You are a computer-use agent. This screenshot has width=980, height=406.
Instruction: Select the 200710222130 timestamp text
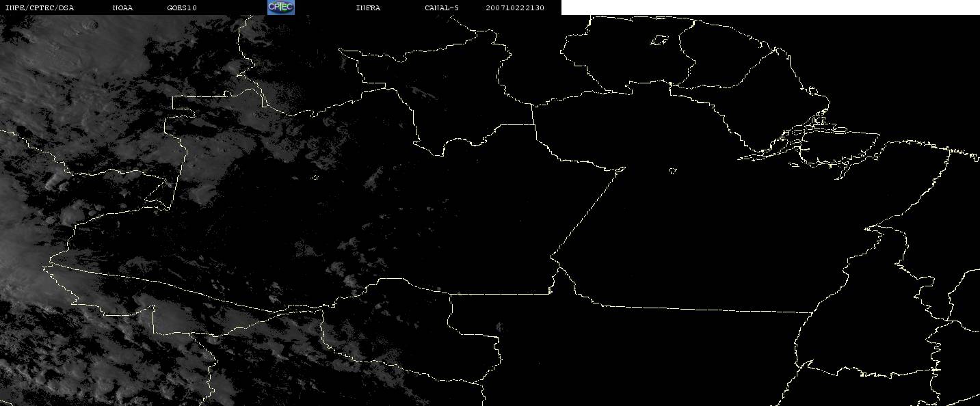click(516, 8)
